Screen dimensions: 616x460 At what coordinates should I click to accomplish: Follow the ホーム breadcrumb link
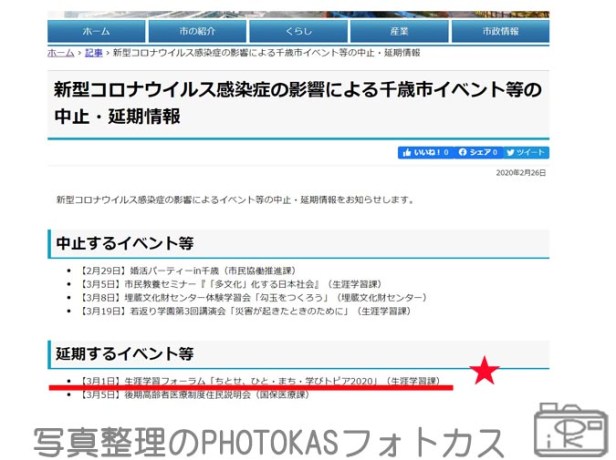(61, 53)
